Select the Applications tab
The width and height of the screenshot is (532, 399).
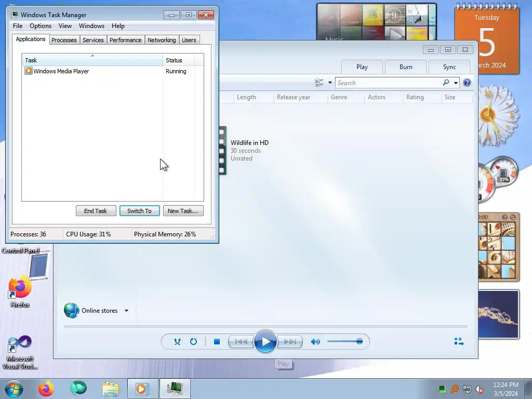click(31, 39)
